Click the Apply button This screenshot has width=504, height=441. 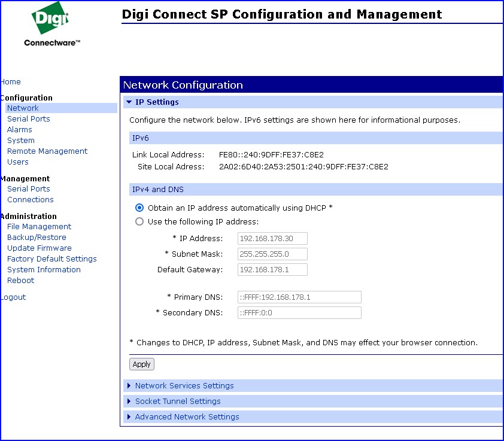point(142,364)
